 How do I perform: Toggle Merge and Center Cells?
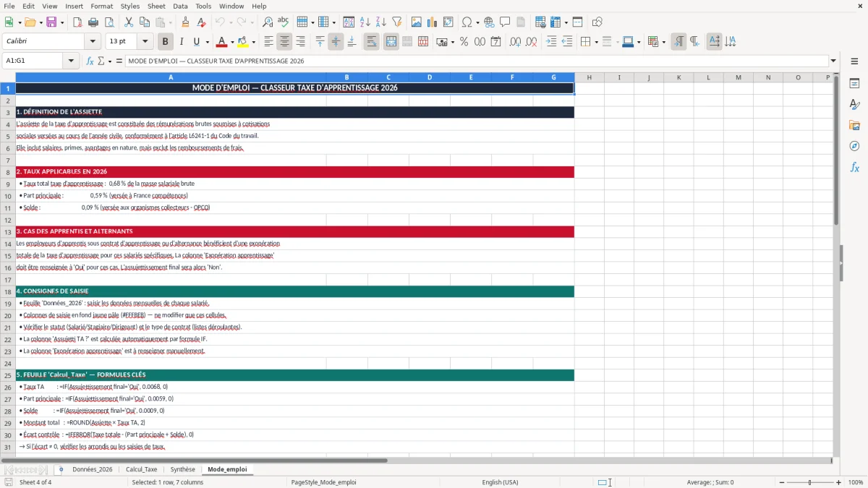(391, 42)
